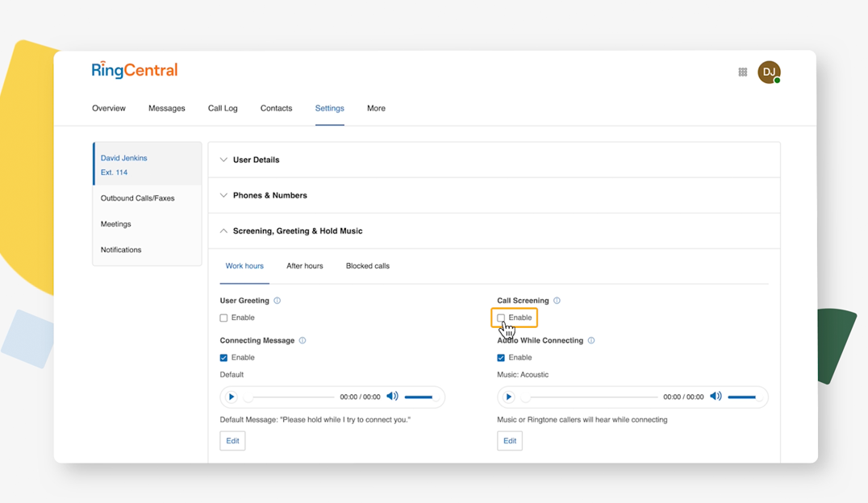Open the apps grid icon
868x503 pixels.
click(742, 72)
